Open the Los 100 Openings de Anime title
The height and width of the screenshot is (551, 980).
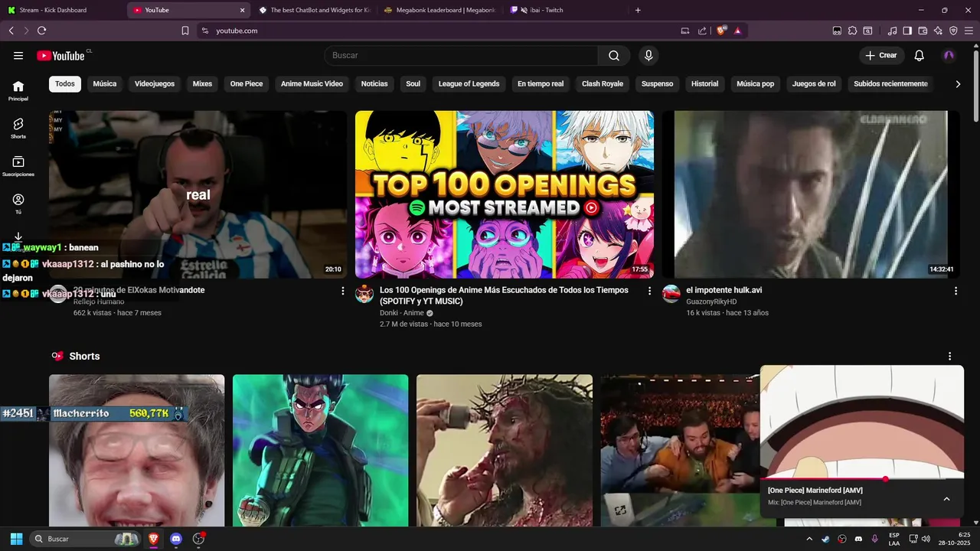(504, 295)
